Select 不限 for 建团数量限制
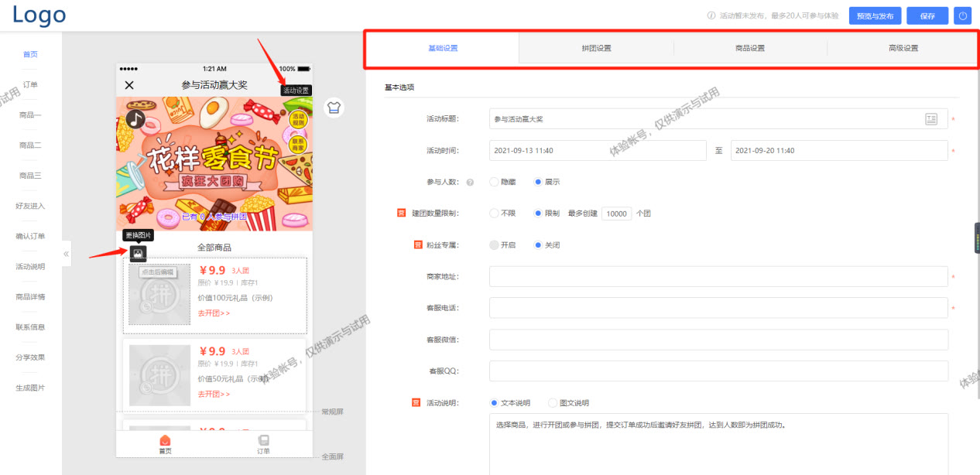 [x=494, y=213]
